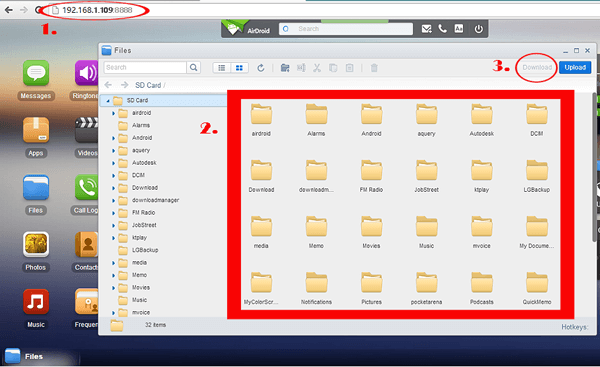Image resolution: width=600 pixels, height=367 pixels.
Task: Expand the DCIM folder in tree
Action: coord(113,176)
